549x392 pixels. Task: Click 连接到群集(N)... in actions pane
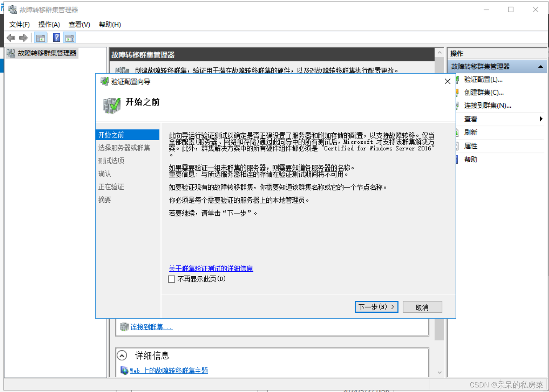click(488, 105)
